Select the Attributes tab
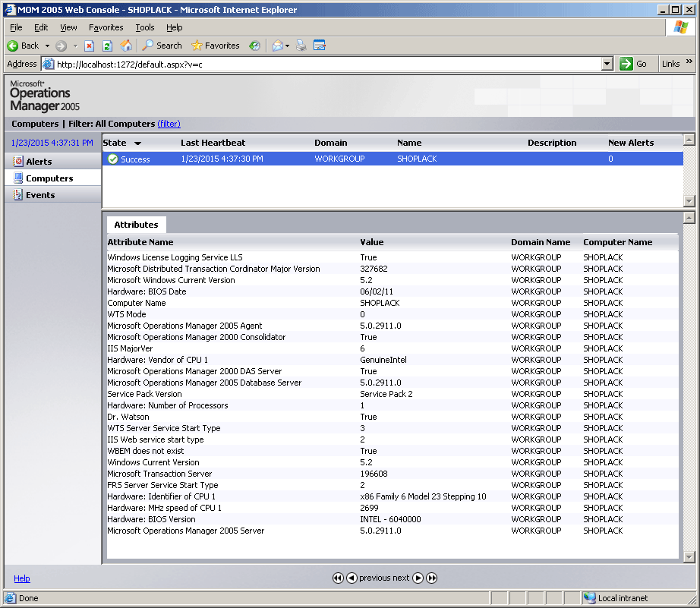Image resolution: width=700 pixels, height=608 pixels. point(136,225)
